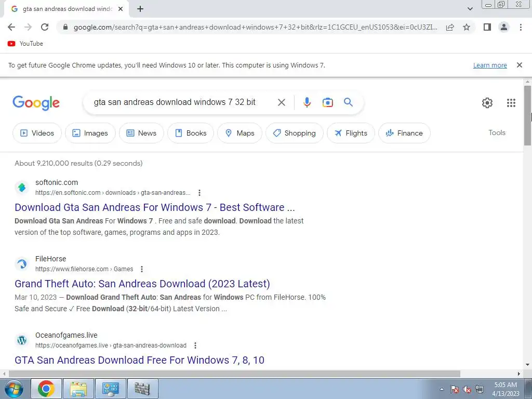The height and width of the screenshot is (399, 532).
Task: Click the vertical scrollbar thumb
Action: (x=527, y=115)
